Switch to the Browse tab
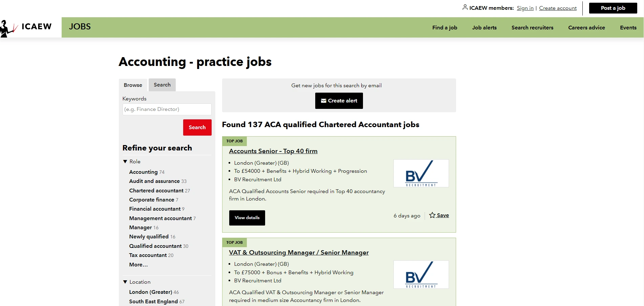Screen dimensions: 644x306 click(133, 85)
